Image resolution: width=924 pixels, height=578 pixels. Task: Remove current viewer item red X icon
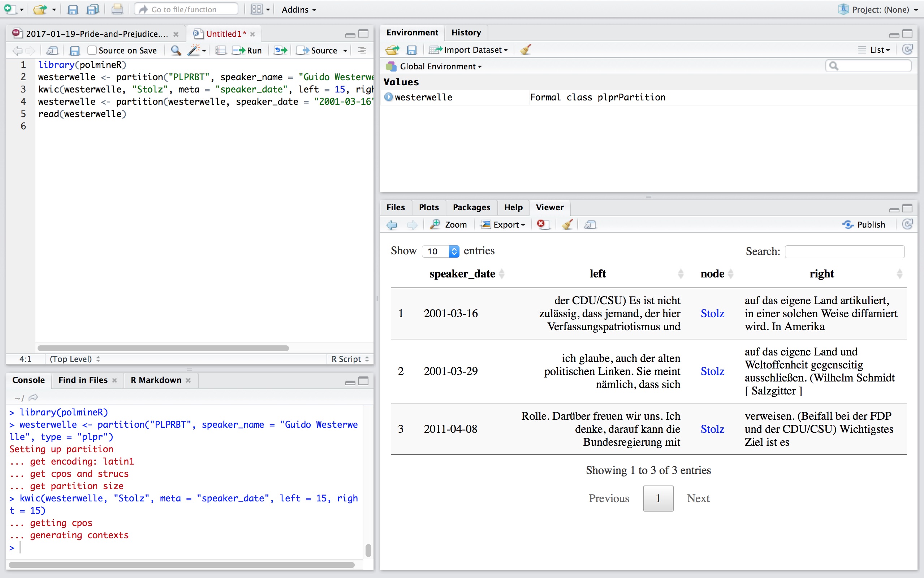tap(543, 225)
